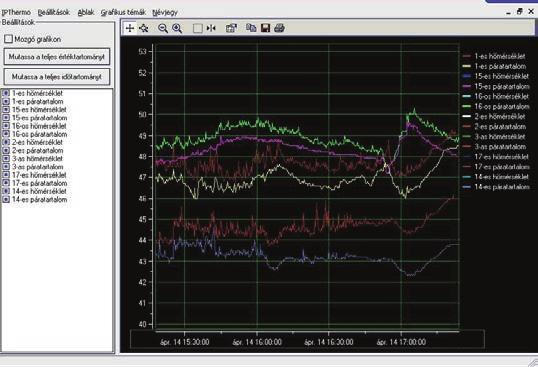The image size is (538, 367).
Task: Click Mutassa a teljes értéktartományt button
Action: [57, 57]
